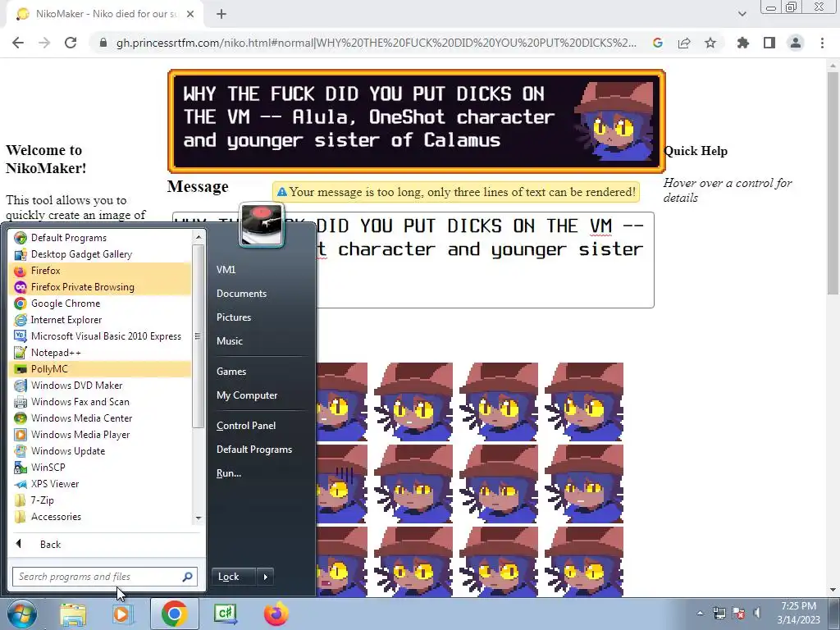Open Internet Explorer
This screenshot has height=630, width=840.
[x=99, y=320]
